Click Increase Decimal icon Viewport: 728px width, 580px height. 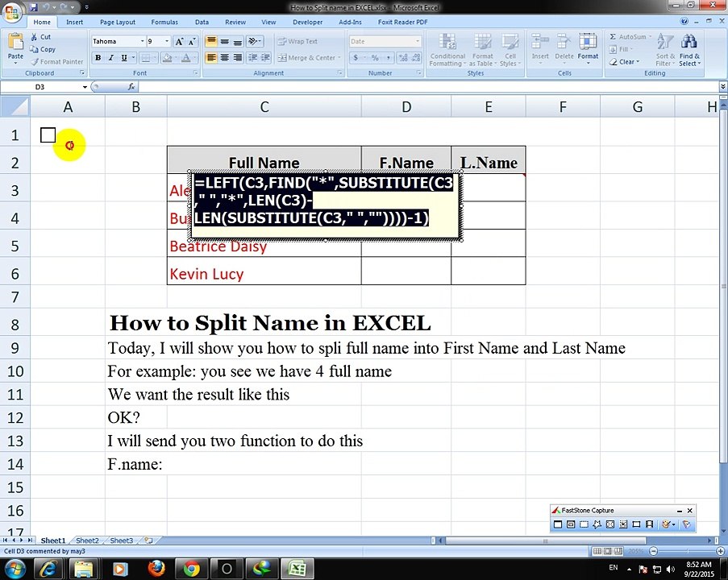pos(403,57)
